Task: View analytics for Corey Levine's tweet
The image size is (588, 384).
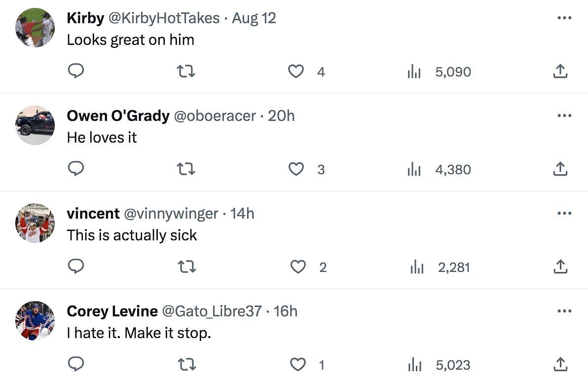Action: (414, 365)
